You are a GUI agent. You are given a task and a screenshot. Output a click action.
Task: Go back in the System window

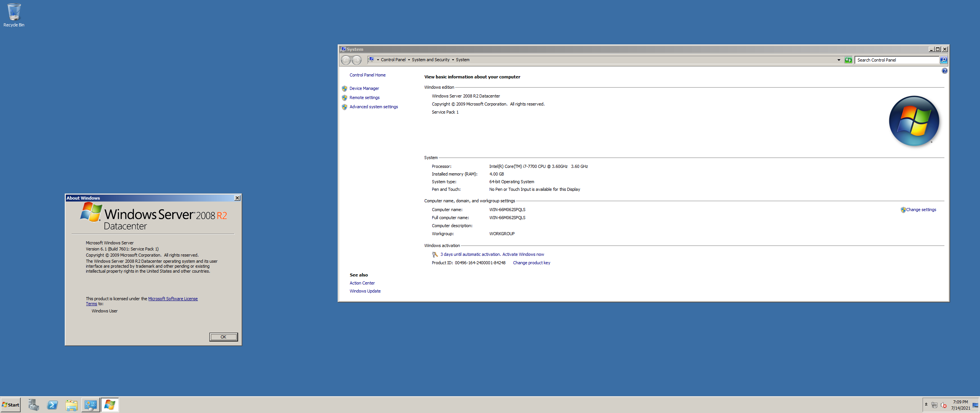(x=346, y=60)
